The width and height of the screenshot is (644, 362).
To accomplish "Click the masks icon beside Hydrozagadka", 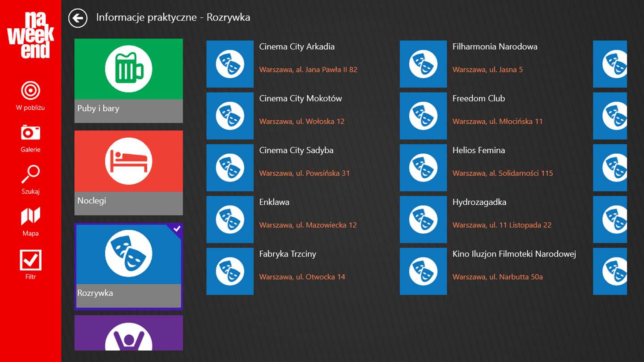I will click(x=423, y=219).
